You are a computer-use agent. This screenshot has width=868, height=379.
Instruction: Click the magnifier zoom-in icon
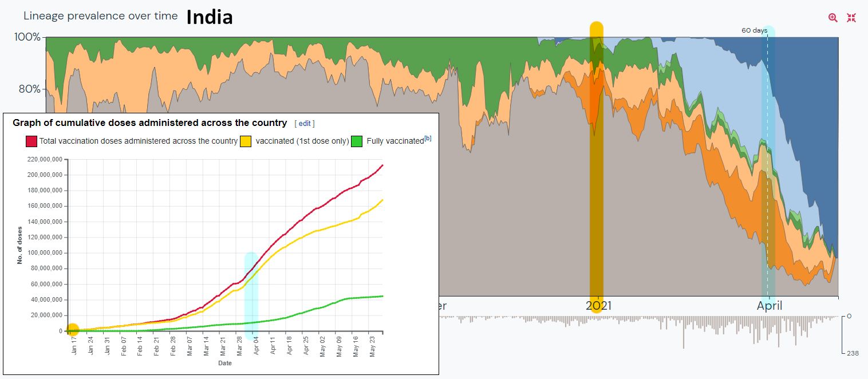coord(833,18)
